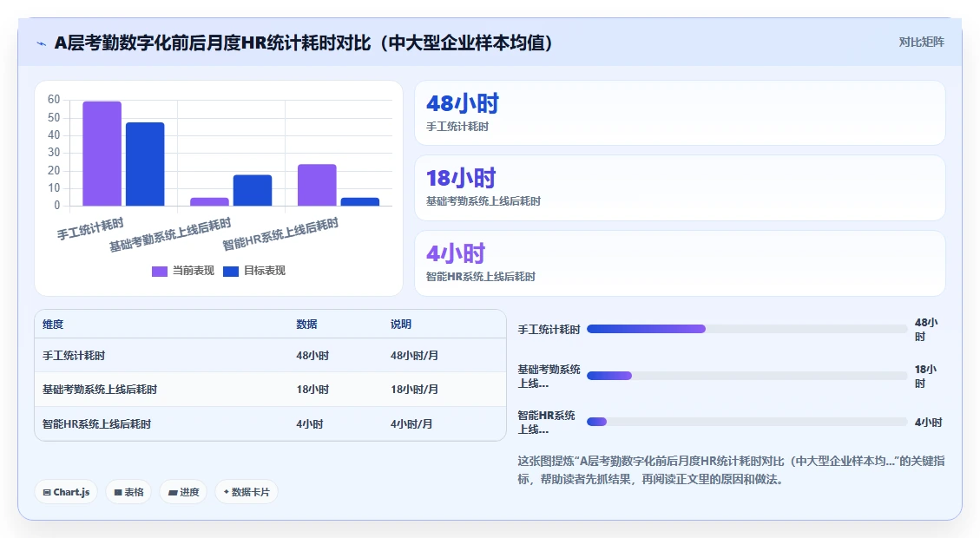Click the 进度 tag chip
Screen dimensions: 980x538
(183, 492)
